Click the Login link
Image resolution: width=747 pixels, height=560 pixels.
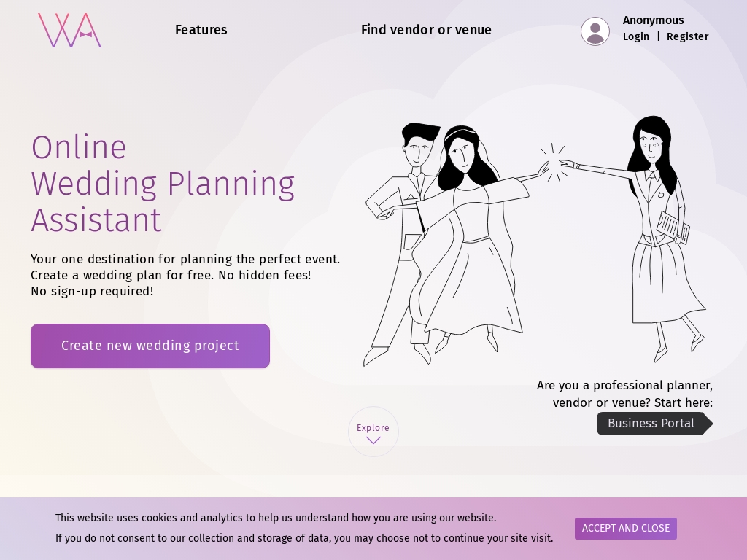(x=635, y=36)
